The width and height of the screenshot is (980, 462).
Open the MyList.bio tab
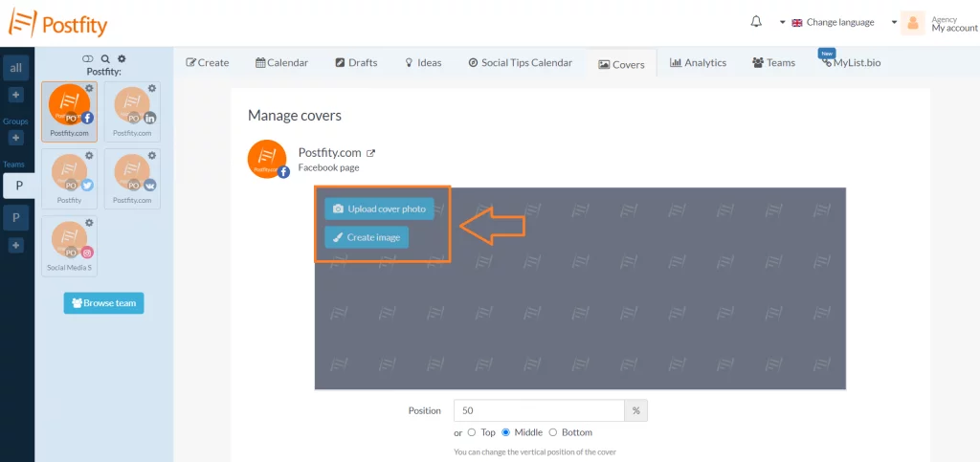851,62
